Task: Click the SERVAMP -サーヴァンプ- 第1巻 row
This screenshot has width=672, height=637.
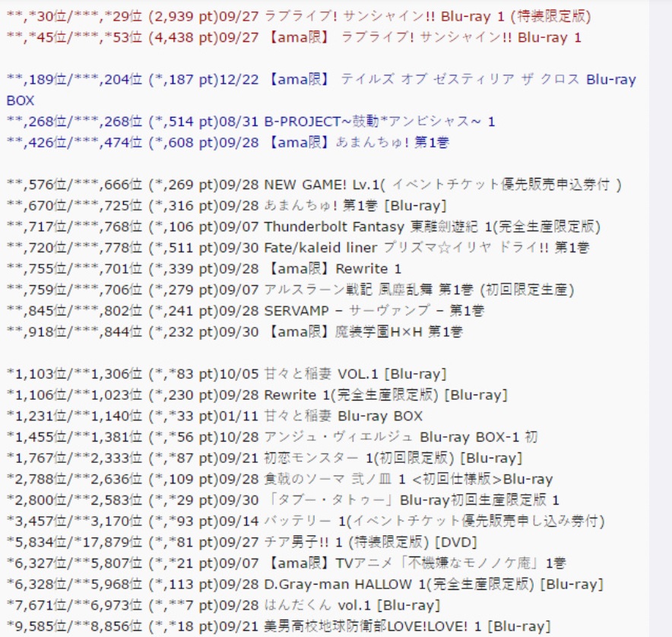Action: click(x=245, y=311)
